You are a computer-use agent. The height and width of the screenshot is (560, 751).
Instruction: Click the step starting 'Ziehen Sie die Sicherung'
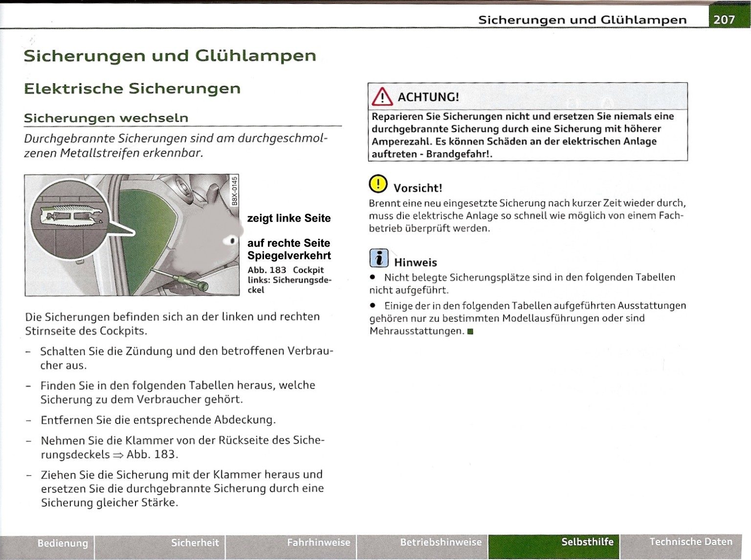(x=182, y=489)
